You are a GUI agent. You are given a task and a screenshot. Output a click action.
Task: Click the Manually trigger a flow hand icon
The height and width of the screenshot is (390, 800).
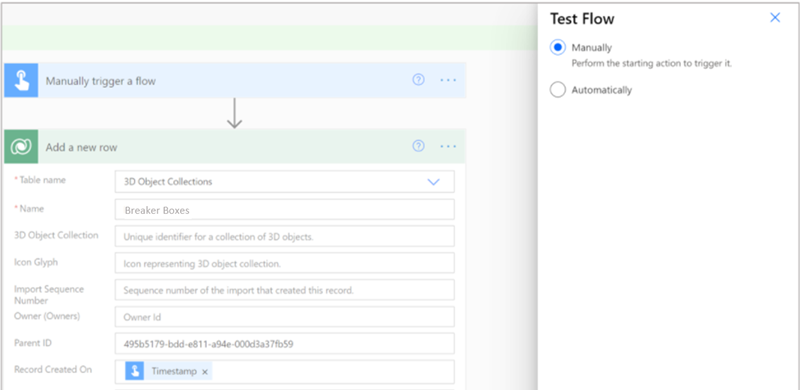pos(21,80)
